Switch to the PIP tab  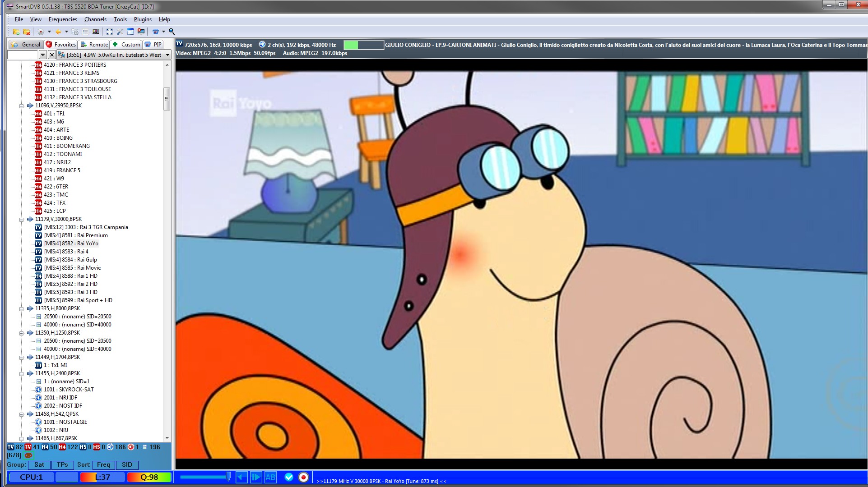pos(153,44)
